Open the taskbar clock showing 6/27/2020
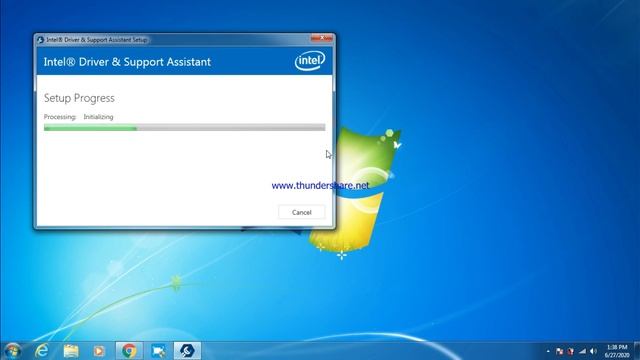This screenshot has height=360, width=640. tap(617, 351)
